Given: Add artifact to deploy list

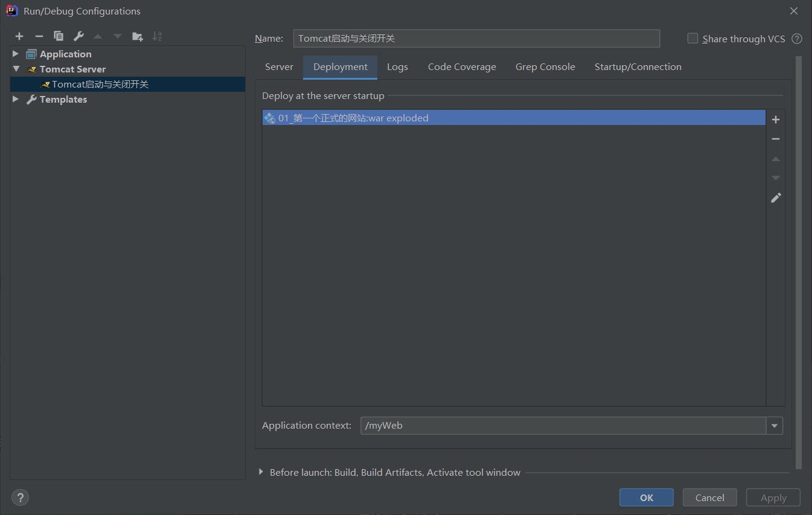Looking at the screenshot, I should pyautogui.click(x=776, y=120).
